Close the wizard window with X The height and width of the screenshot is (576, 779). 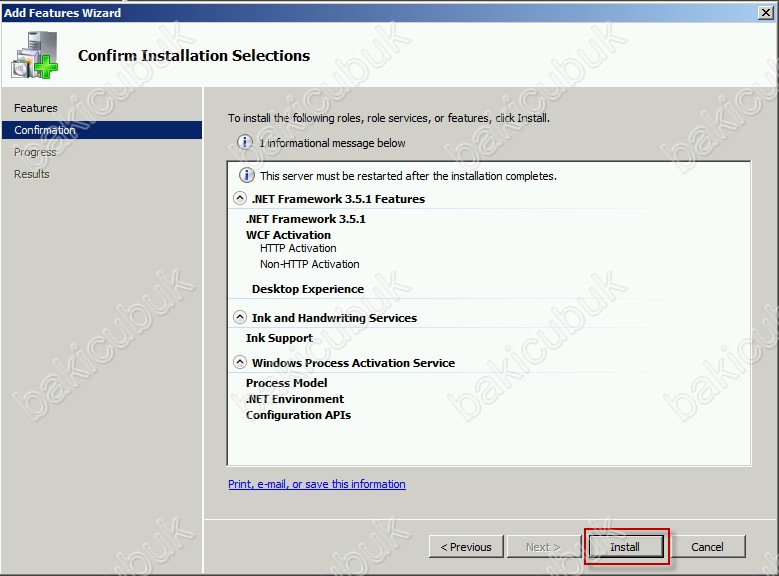[x=767, y=12]
